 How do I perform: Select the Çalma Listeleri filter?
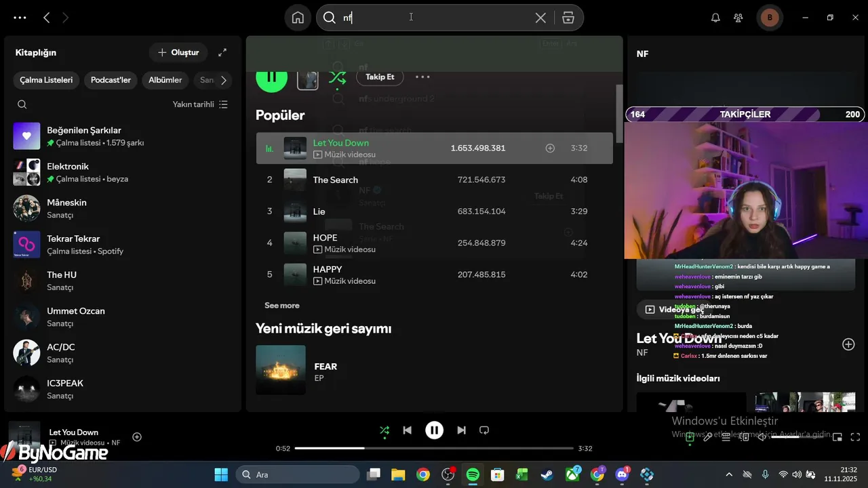coord(46,80)
